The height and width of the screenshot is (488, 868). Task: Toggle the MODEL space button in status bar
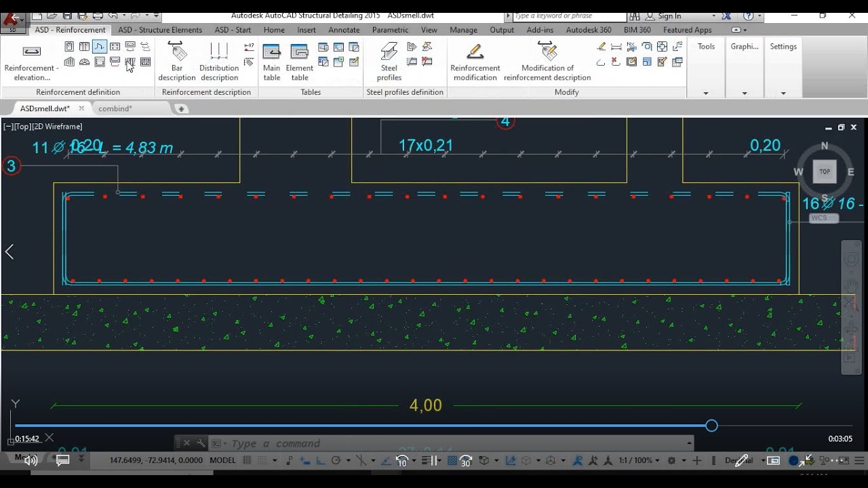coord(223,460)
